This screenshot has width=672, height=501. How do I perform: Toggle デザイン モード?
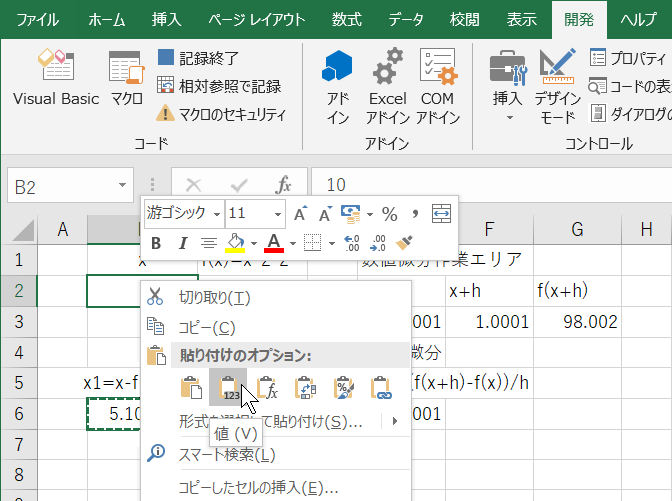point(557,86)
